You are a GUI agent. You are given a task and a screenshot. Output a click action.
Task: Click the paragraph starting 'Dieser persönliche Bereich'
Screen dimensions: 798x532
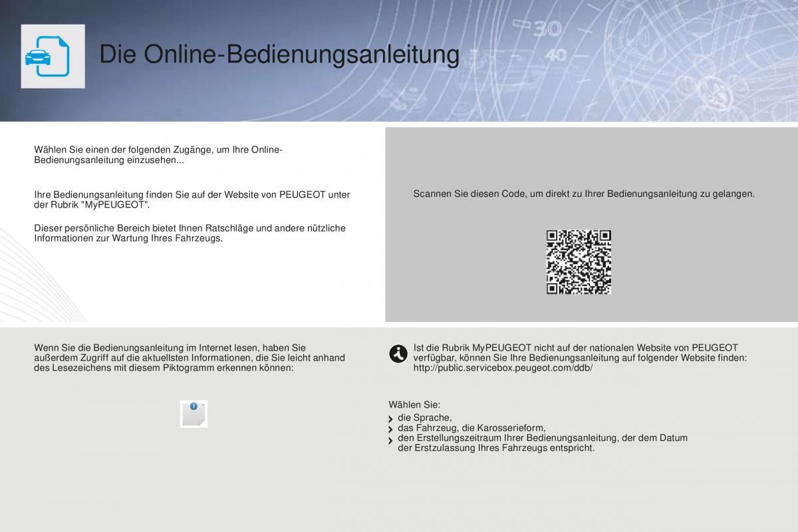[190, 233]
